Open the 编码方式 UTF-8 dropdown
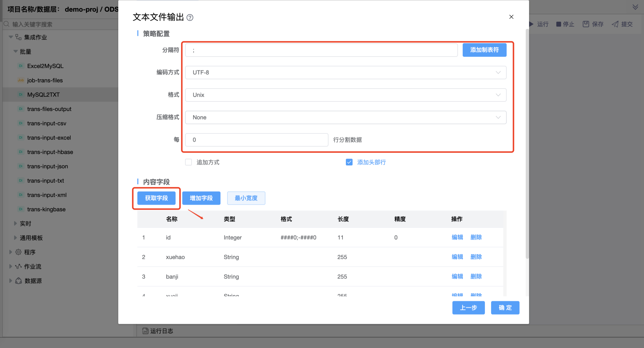 [346, 72]
